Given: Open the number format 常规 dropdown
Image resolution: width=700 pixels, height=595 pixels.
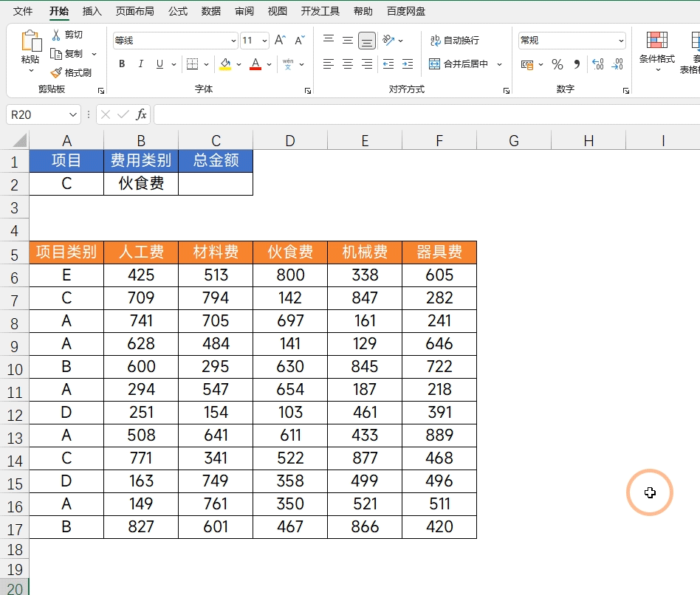Looking at the screenshot, I should 621,41.
